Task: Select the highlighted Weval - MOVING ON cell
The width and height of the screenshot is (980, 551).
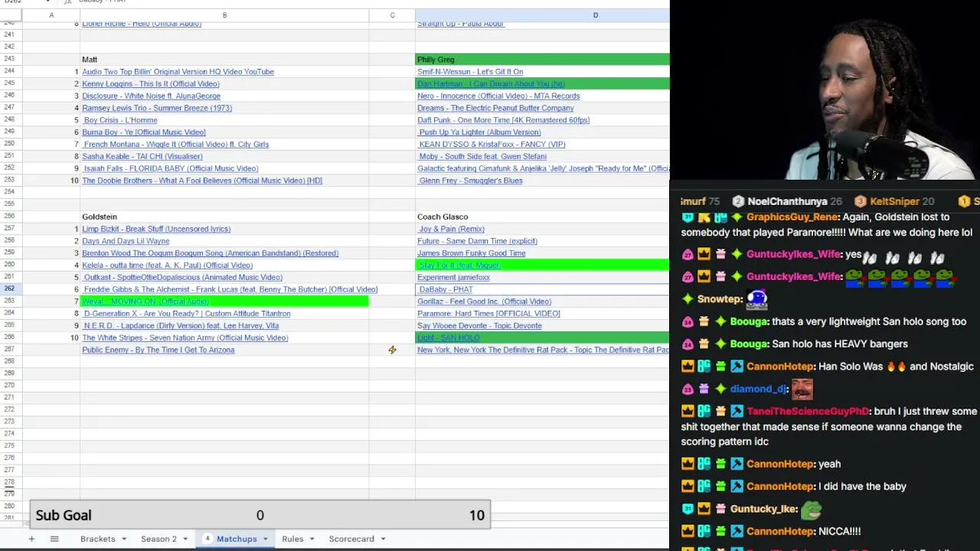Action: (x=224, y=302)
